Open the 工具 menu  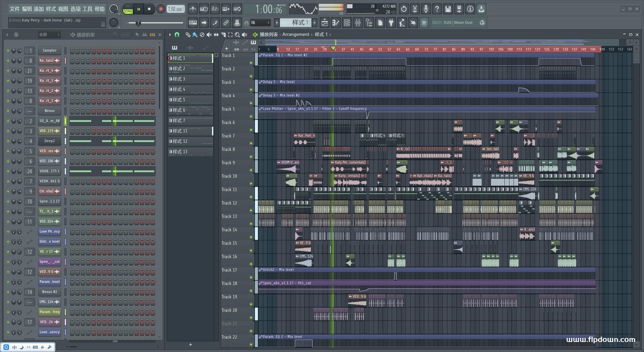click(87, 9)
